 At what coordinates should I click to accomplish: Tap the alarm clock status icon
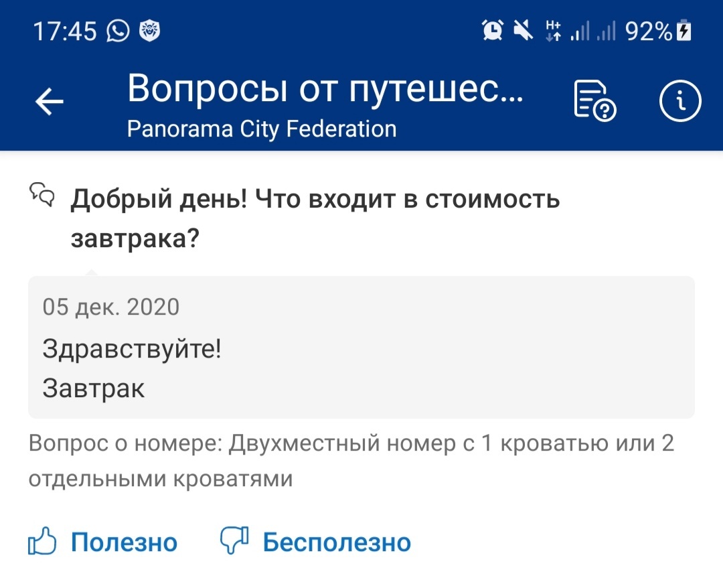point(493,31)
